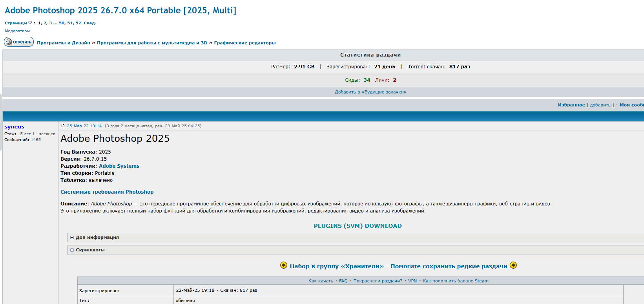Screen dimensions: 644x304
Task: Open the "Избранное" link
Action: pos(571,105)
